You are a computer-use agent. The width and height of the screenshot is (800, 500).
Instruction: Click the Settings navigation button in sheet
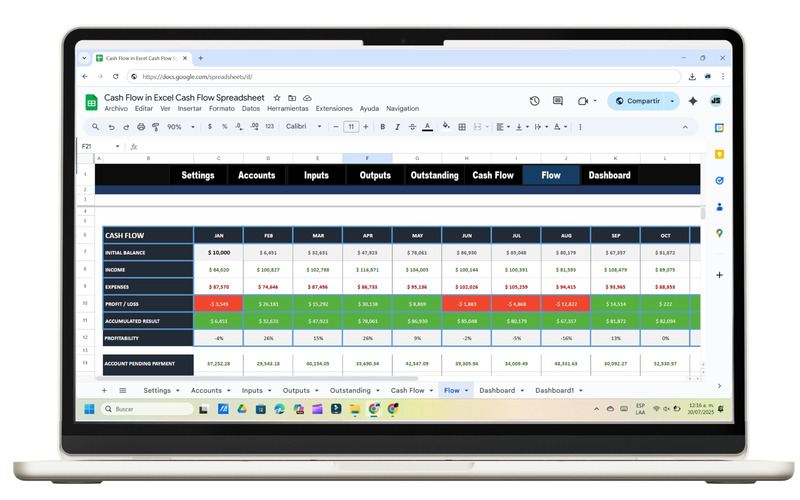pyautogui.click(x=198, y=175)
